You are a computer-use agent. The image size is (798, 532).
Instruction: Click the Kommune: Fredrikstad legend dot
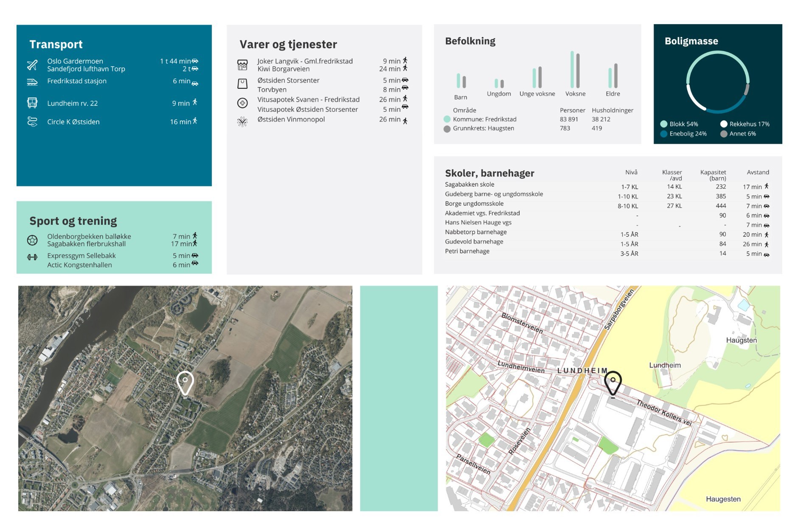pyautogui.click(x=447, y=119)
